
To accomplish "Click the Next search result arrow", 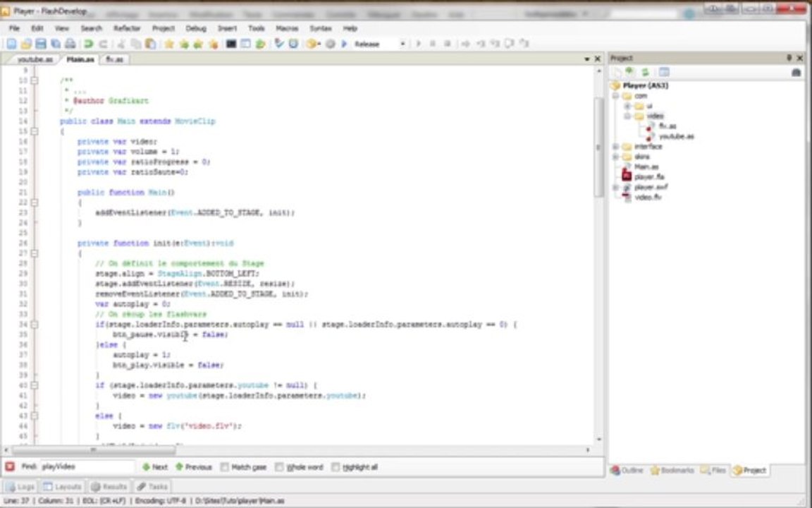I will [155, 467].
